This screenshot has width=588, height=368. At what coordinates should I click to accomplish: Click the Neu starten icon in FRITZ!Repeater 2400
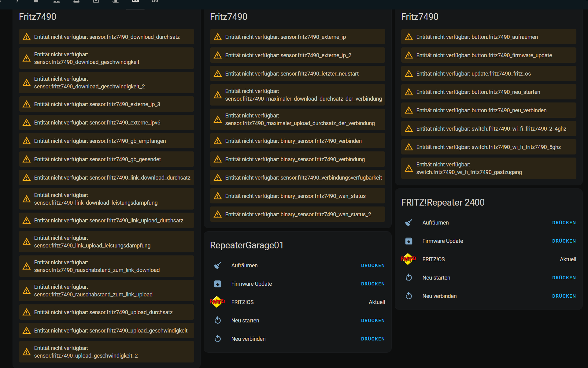point(409,277)
